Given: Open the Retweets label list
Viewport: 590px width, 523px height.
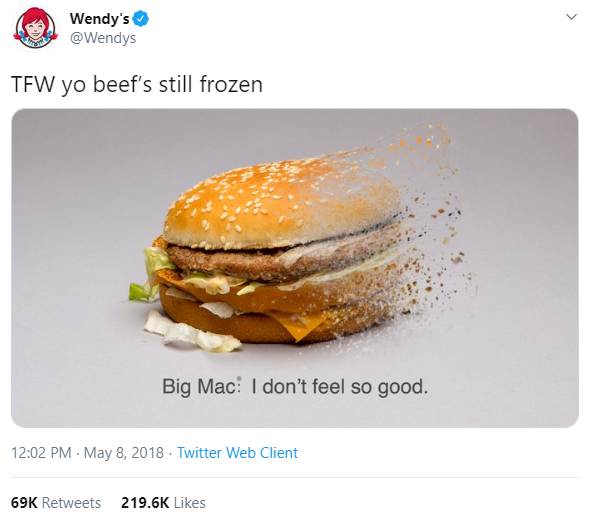Looking at the screenshot, I should pyautogui.click(x=71, y=503).
